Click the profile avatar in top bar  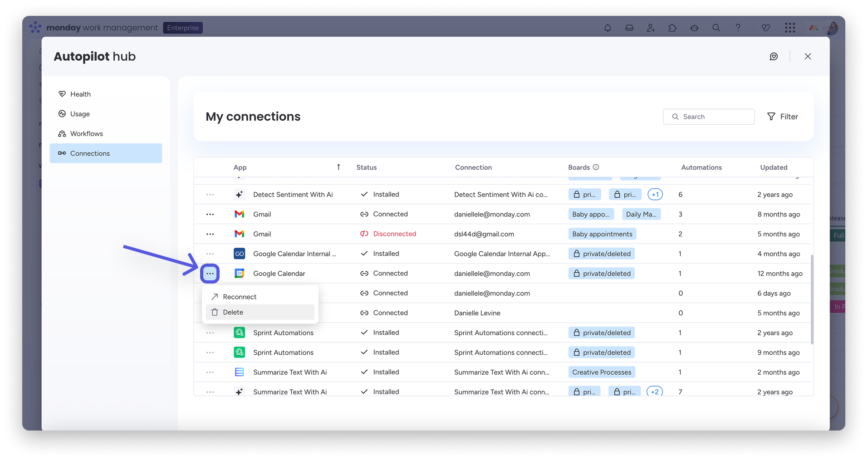click(x=832, y=28)
